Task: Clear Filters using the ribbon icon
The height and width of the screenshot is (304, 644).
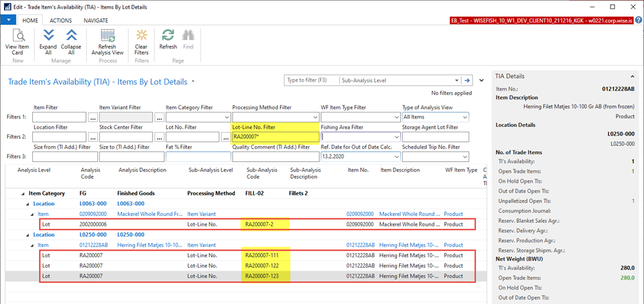Action: (141, 36)
